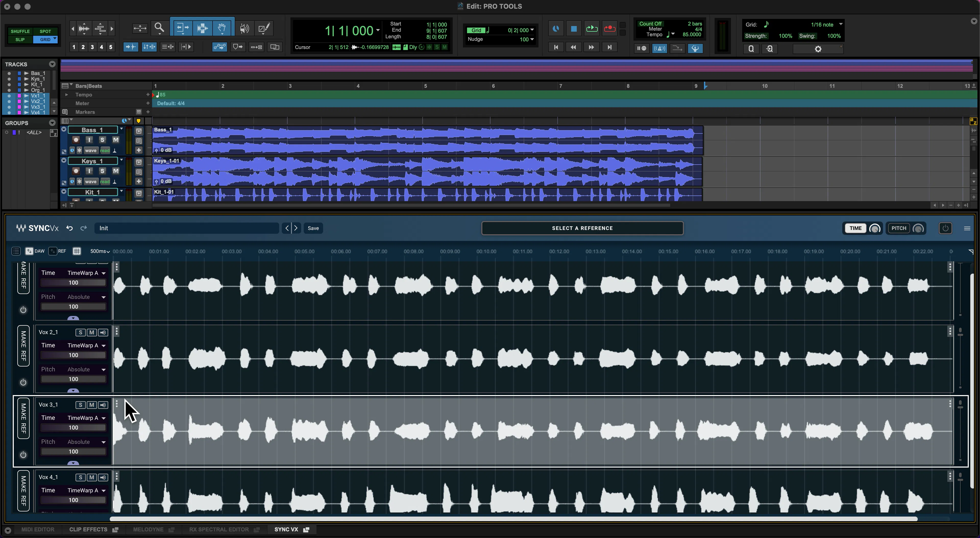980x538 pixels.
Task: Click the PITCH global button
Action: (899, 228)
